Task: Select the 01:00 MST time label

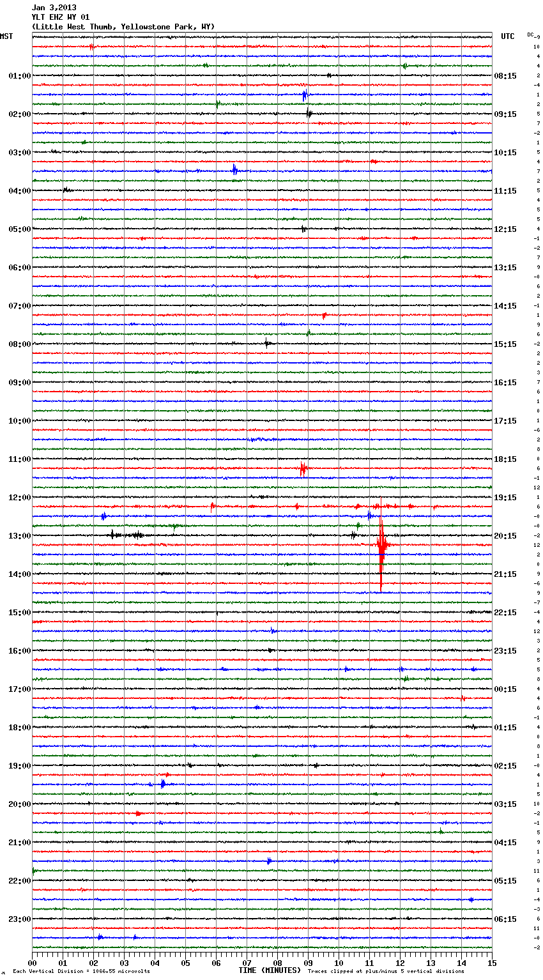Action: click(20, 76)
